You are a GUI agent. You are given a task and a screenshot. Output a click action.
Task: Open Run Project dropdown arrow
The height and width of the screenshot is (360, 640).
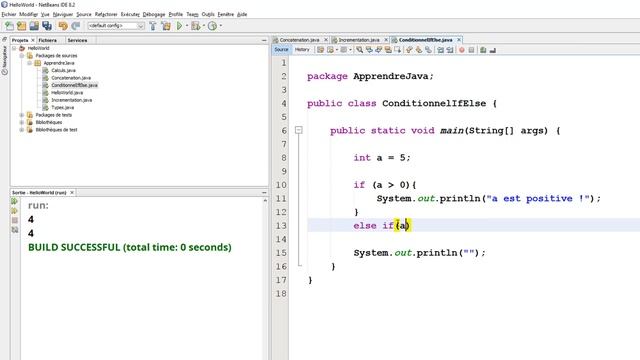pyautogui.click(x=187, y=26)
